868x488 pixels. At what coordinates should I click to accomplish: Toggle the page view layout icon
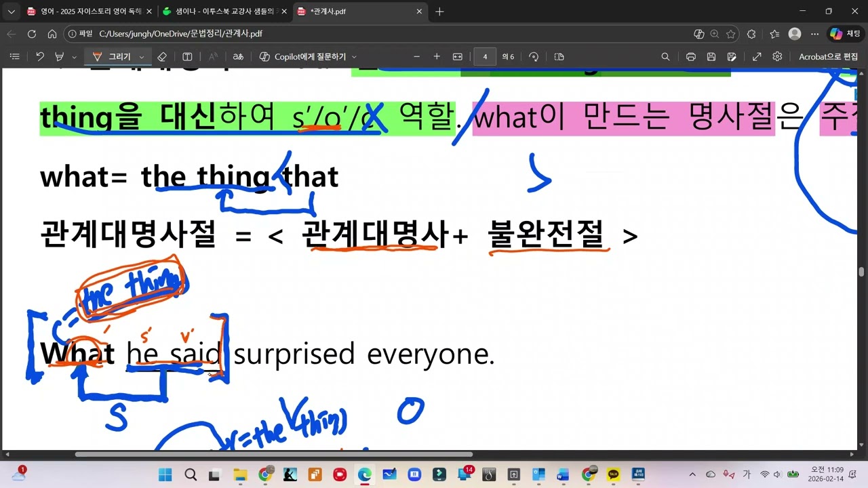click(559, 57)
